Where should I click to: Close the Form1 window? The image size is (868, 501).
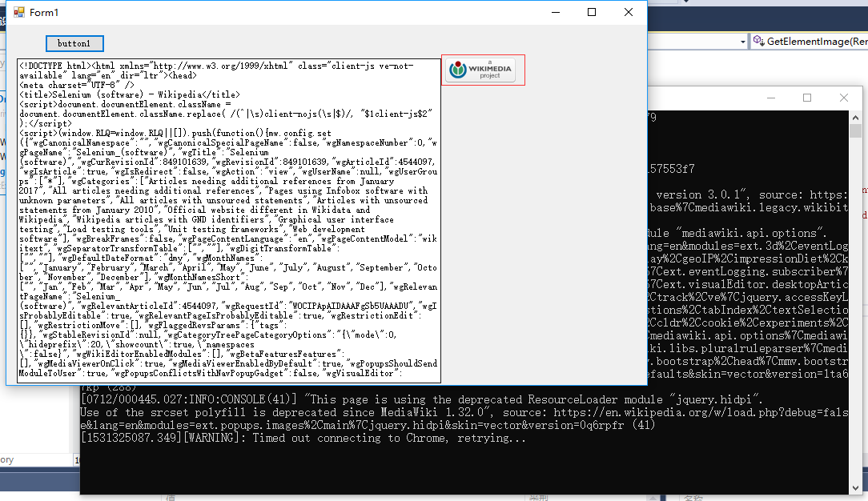(629, 12)
